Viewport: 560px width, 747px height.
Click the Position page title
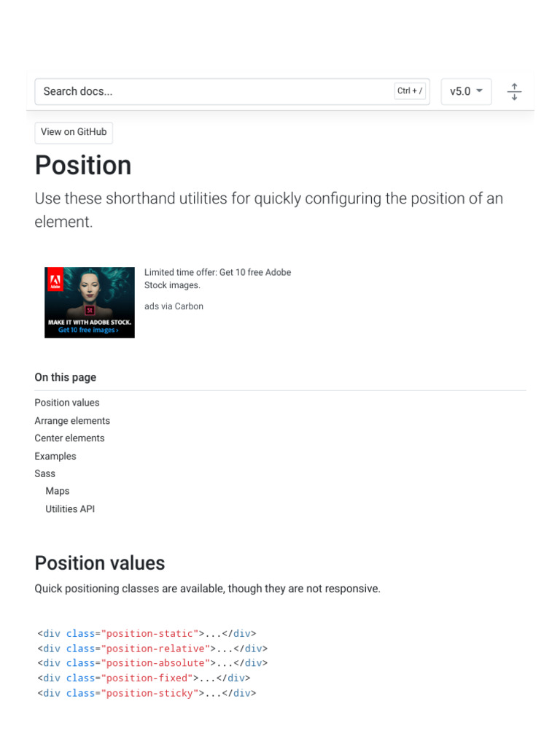coord(83,166)
